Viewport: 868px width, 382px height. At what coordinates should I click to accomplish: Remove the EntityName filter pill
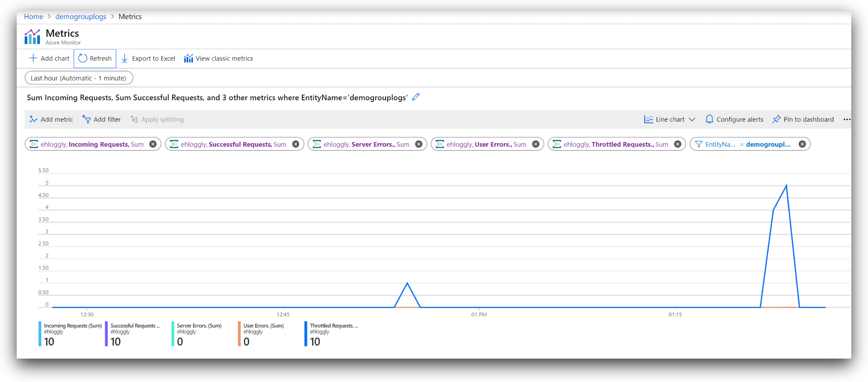point(802,144)
